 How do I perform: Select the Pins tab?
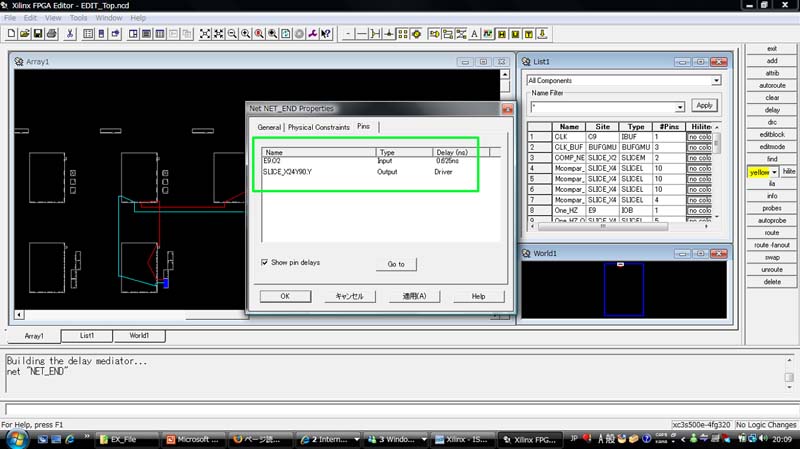pos(363,126)
